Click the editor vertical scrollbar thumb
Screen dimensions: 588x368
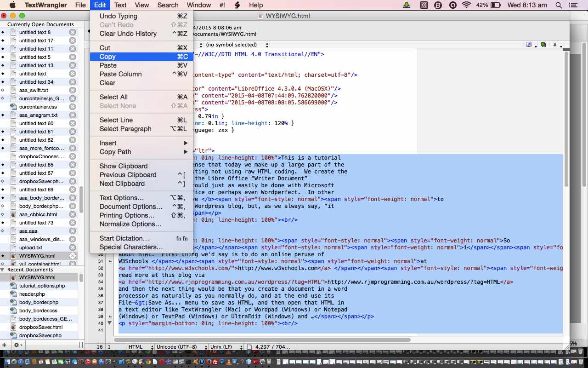click(566, 120)
